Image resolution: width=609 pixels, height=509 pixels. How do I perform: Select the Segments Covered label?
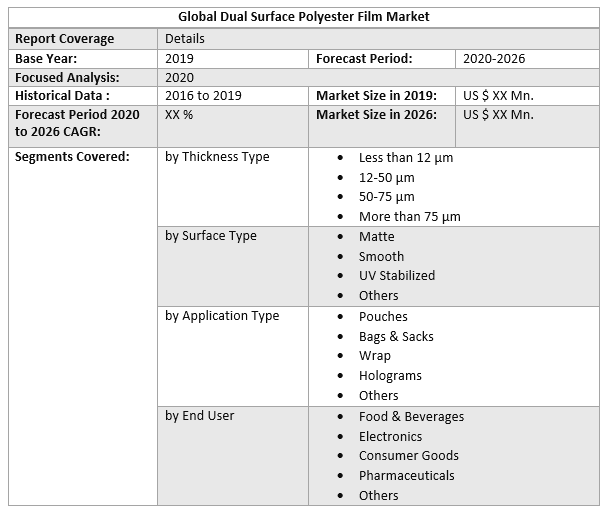click(x=72, y=157)
